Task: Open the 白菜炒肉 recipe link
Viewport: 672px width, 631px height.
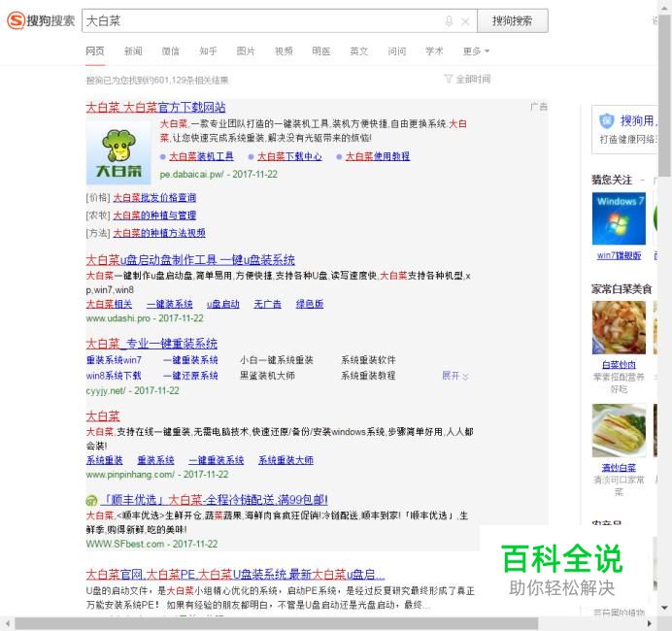Action: pyautogui.click(x=619, y=365)
